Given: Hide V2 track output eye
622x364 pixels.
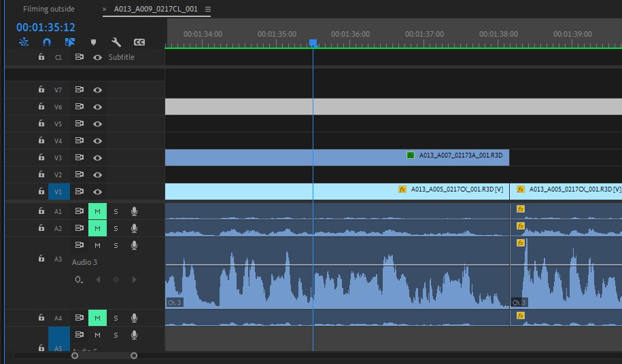Looking at the screenshot, I should (97, 175).
